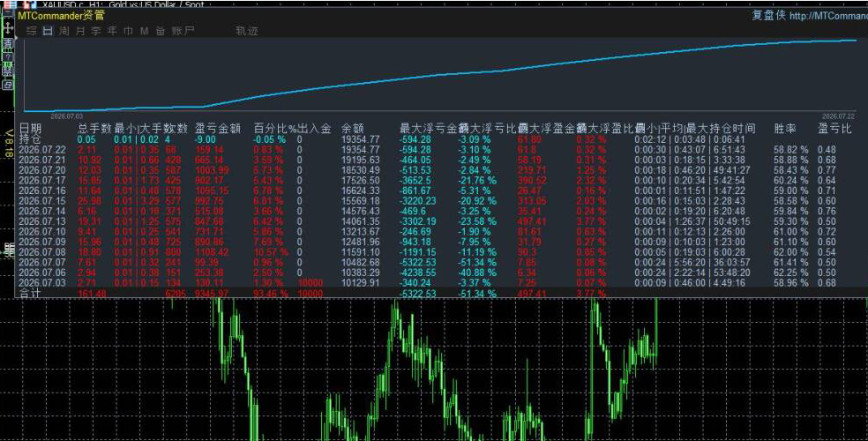Viewport: 868px width, 441px height.
Task: Select the 日 daily tab
Action: pos(48,31)
